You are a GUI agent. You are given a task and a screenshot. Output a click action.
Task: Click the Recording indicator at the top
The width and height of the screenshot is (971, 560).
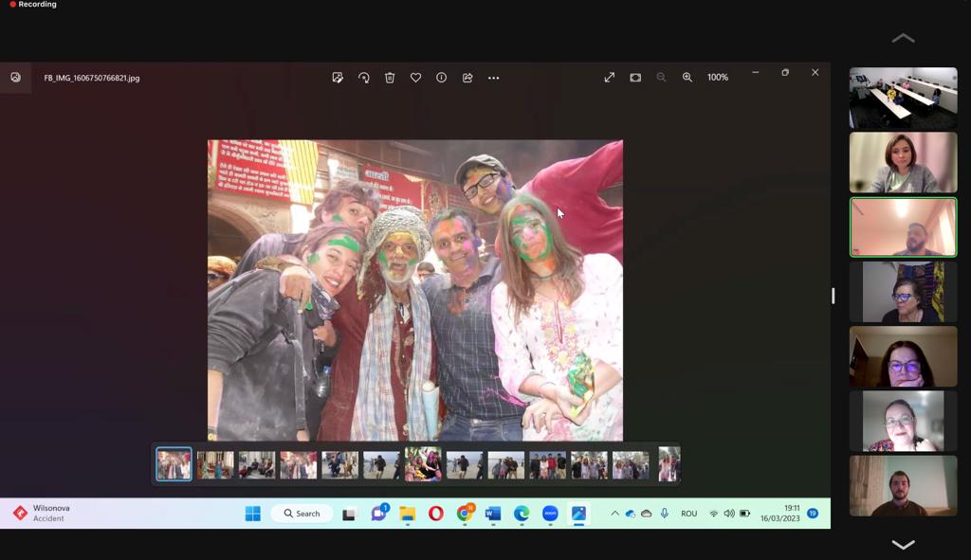coord(33,5)
